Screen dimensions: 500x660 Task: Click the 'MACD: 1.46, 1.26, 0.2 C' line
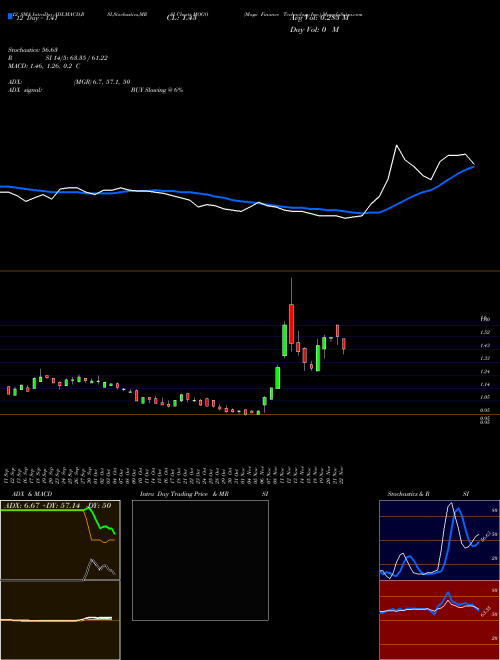[x=44, y=66]
